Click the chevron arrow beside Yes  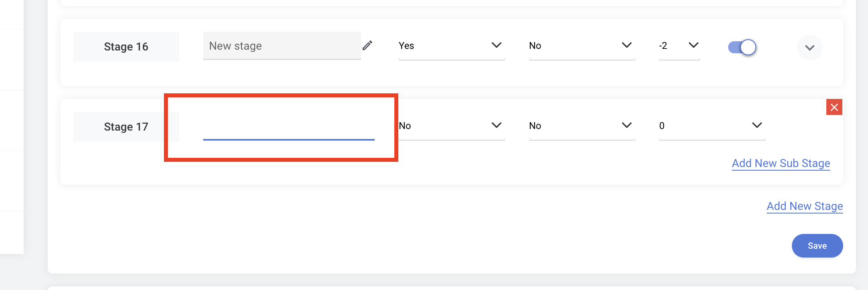pyautogui.click(x=497, y=45)
